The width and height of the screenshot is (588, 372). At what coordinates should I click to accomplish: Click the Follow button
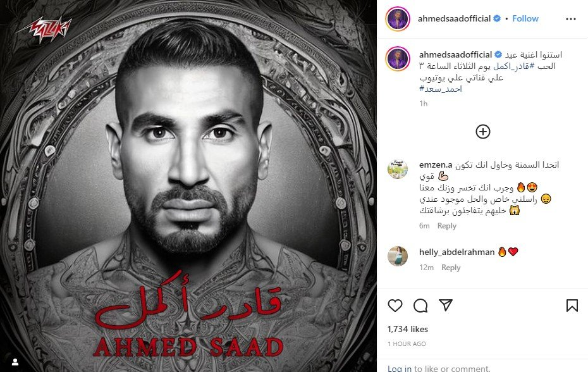[x=525, y=18]
